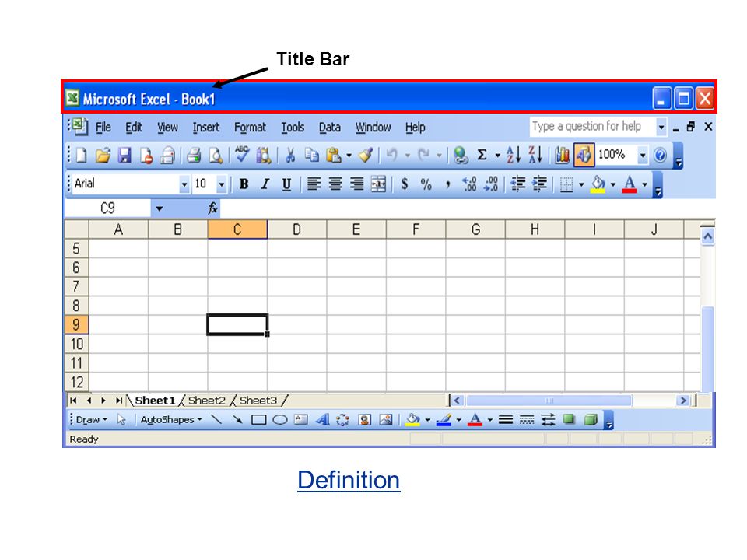The width and height of the screenshot is (747, 560).
Task: Open the Draw menu button
Action: (x=92, y=419)
